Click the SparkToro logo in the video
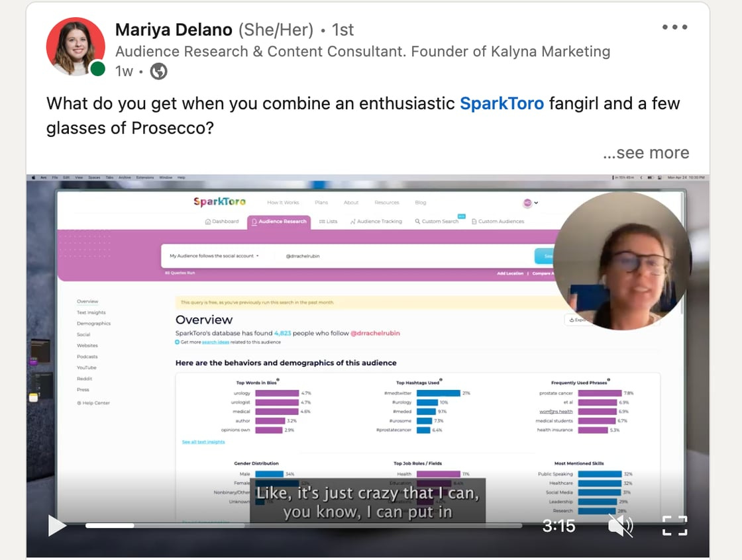Viewport: 742px width, 560px height. click(x=219, y=202)
